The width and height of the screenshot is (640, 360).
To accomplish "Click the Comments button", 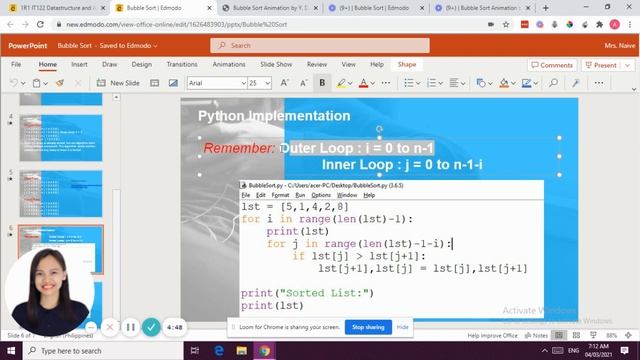I will point(552,65).
